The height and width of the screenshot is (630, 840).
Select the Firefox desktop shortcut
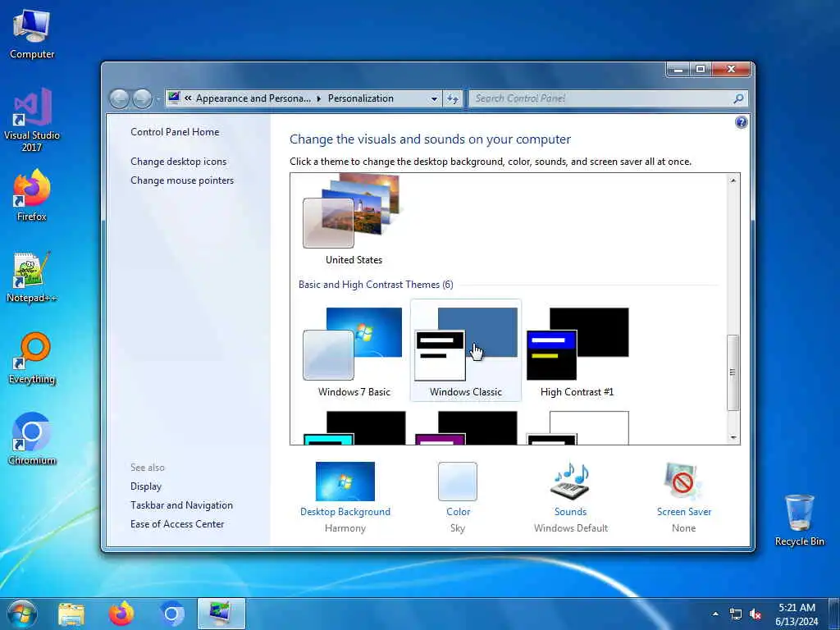tap(32, 195)
